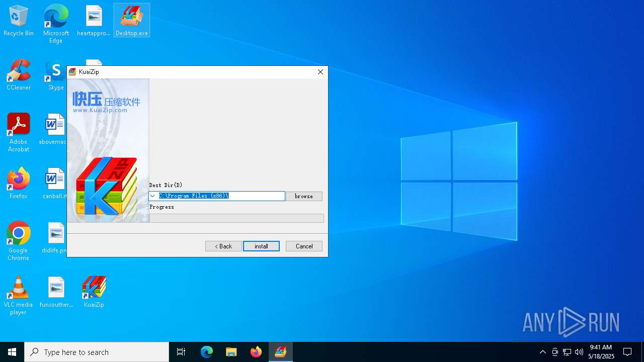Open the clock showing 9:41 AM
The height and width of the screenshot is (362, 644).
pyautogui.click(x=601, y=352)
